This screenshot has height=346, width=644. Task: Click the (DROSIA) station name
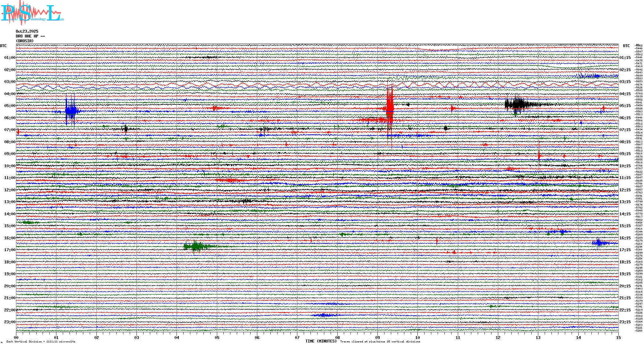pyautogui.click(x=25, y=41)
